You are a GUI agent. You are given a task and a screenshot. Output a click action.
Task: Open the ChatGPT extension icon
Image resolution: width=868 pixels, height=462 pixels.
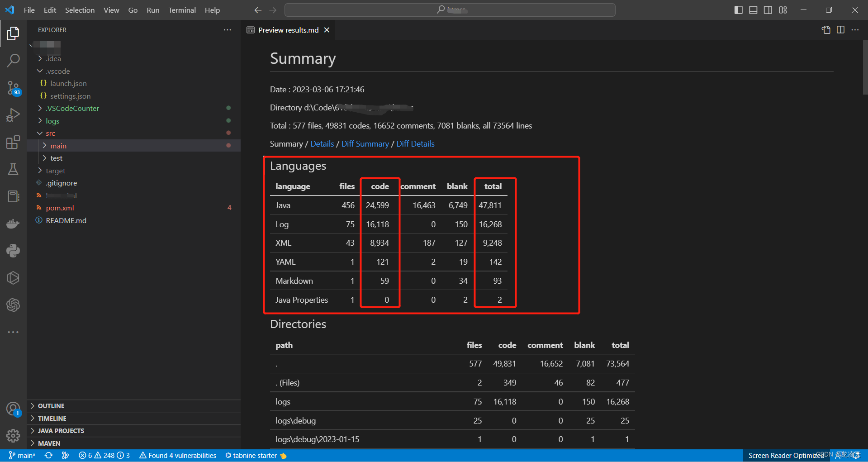pos(13,305)
